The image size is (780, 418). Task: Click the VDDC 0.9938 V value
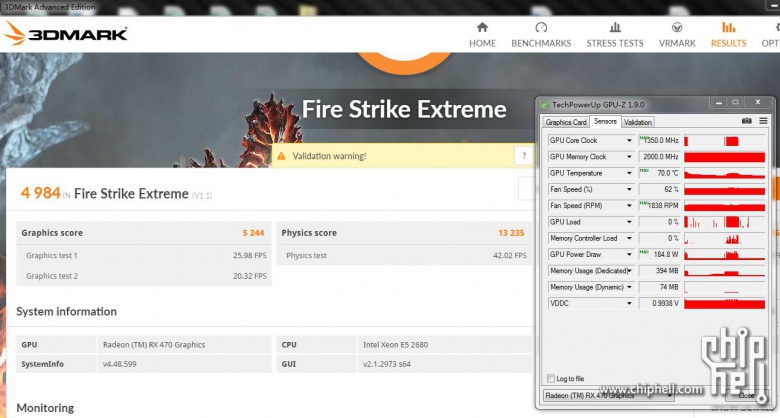[x=660, y=303]
